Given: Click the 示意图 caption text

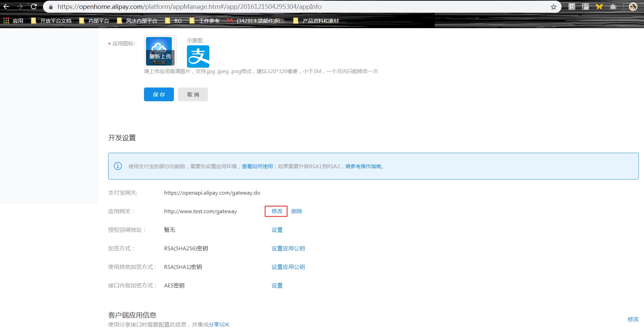Looking at the screenshot, I should coord(195,40).
